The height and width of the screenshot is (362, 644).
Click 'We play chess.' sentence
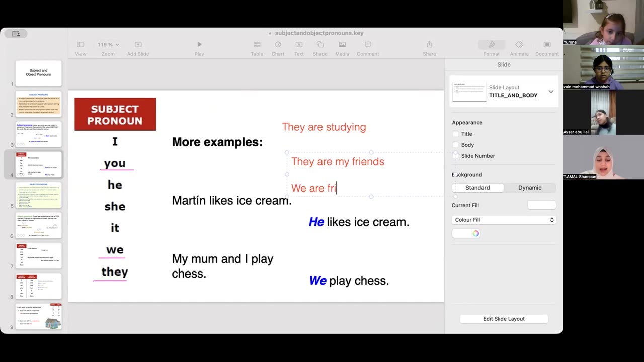349,281
